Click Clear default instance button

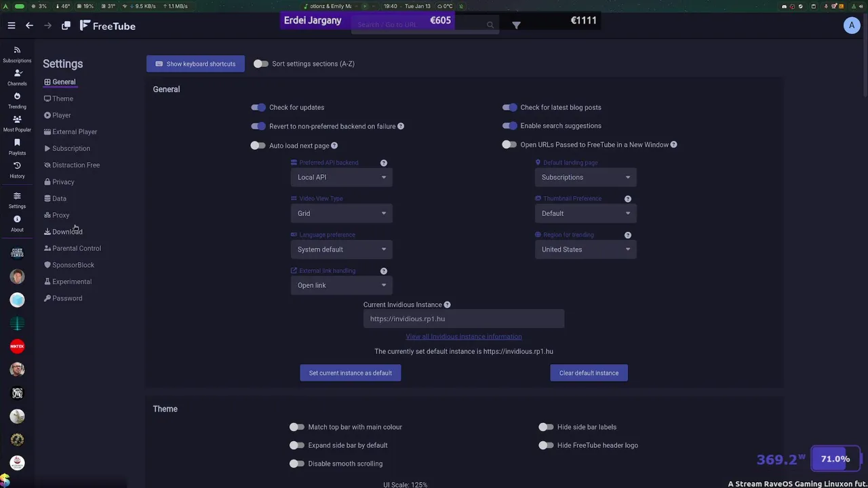coord(589,373)
